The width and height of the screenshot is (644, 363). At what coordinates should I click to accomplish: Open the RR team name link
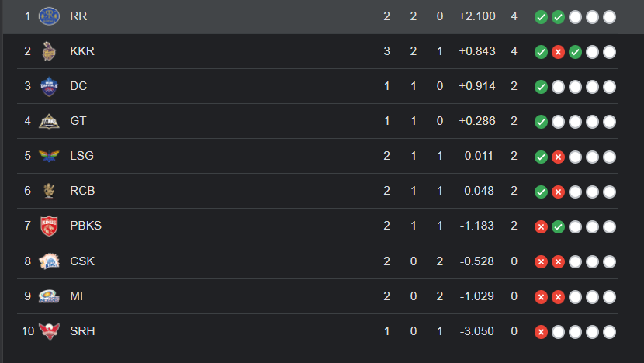[78, 16]
